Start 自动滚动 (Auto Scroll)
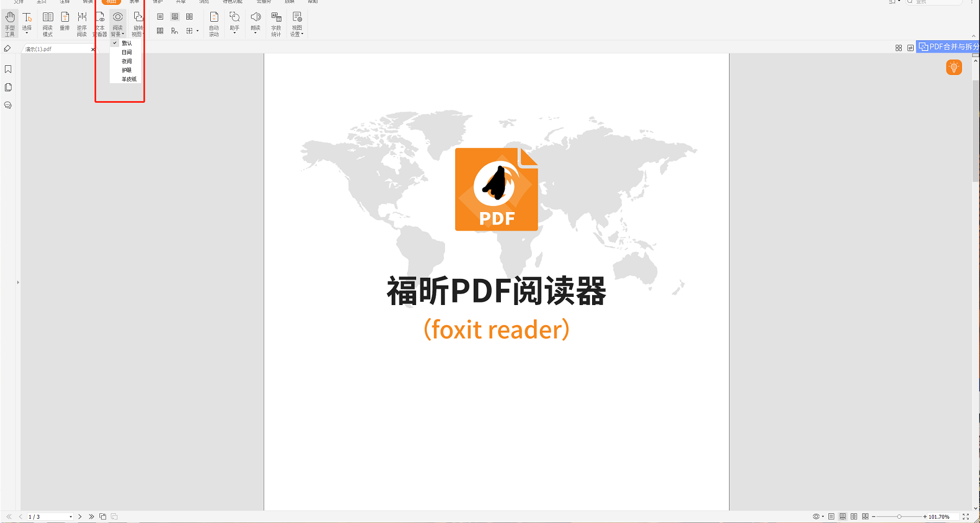Viewport: 980px width, 523px height. [214, 23]
